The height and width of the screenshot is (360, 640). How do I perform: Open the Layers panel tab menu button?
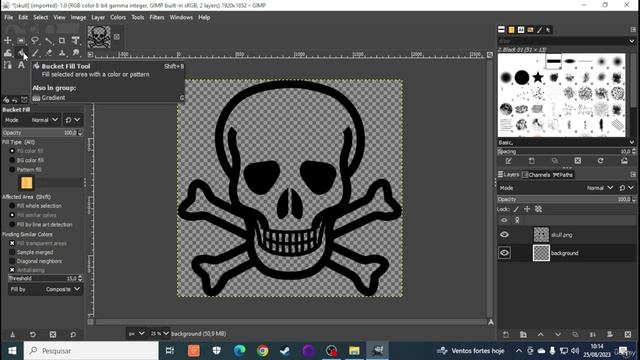[633, 175]
